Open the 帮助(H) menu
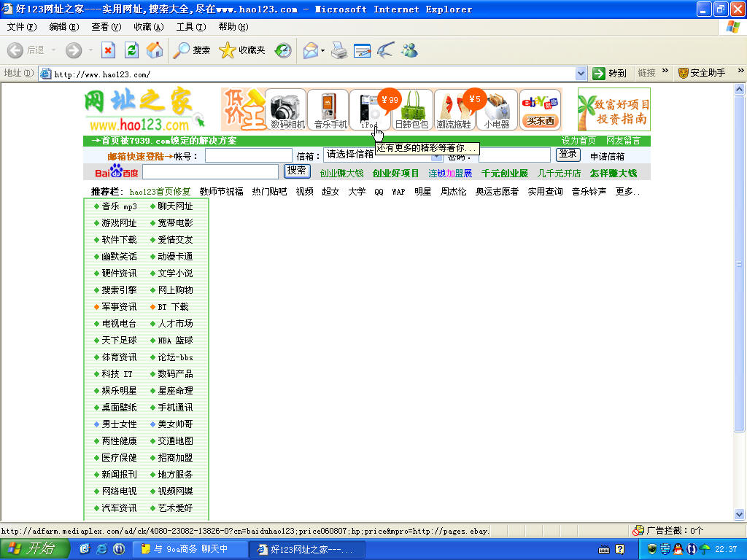 click(x=233, y=27)
